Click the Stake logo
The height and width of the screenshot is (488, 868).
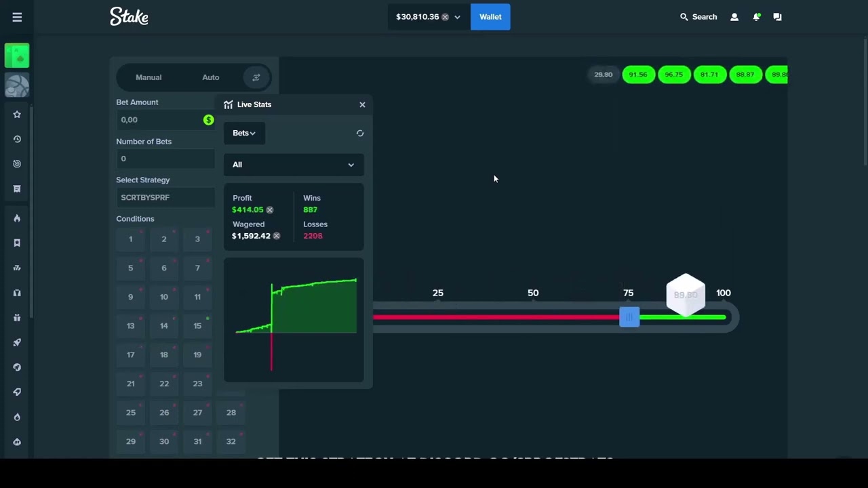point(129,16)
